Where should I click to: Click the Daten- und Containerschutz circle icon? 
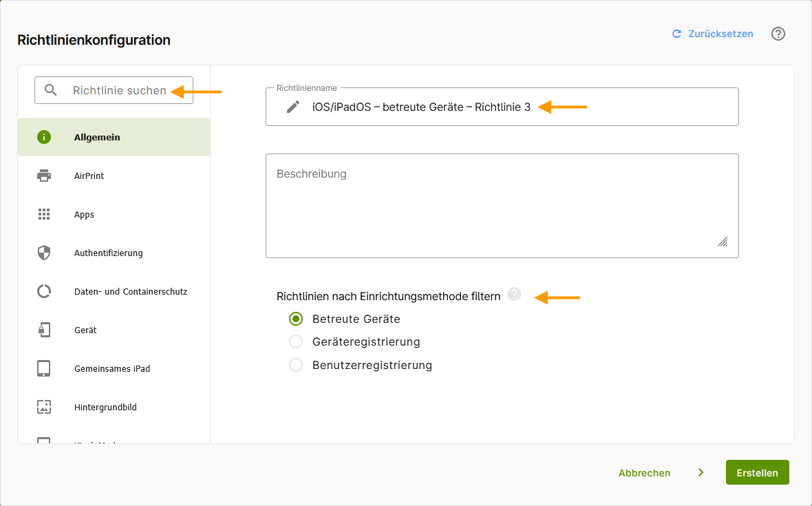(x=44, y=292)
